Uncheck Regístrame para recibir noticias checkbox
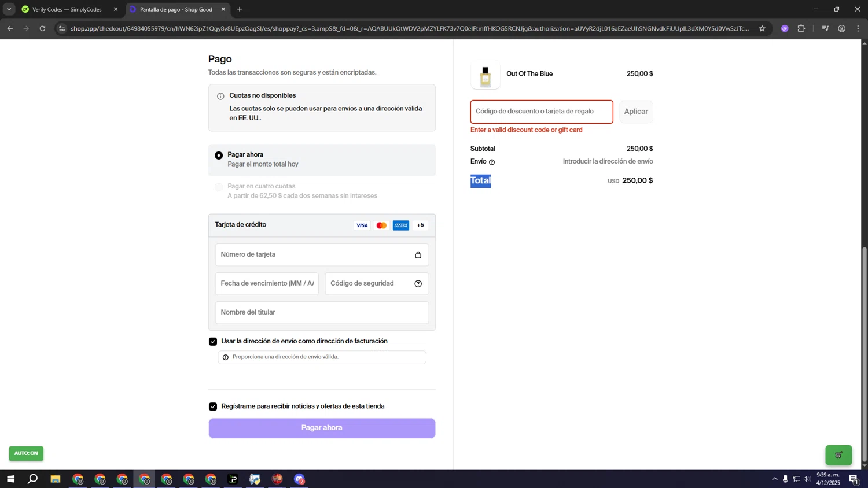 (x=213, y=406)
